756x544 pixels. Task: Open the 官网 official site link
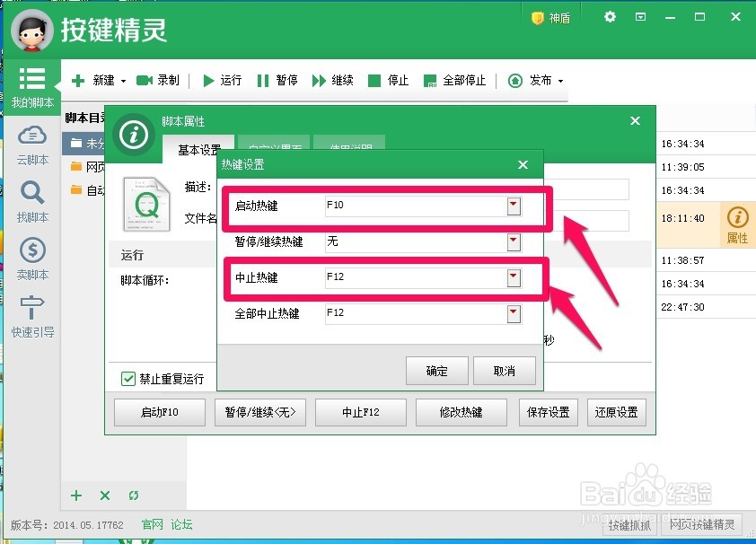pos(153,524)
